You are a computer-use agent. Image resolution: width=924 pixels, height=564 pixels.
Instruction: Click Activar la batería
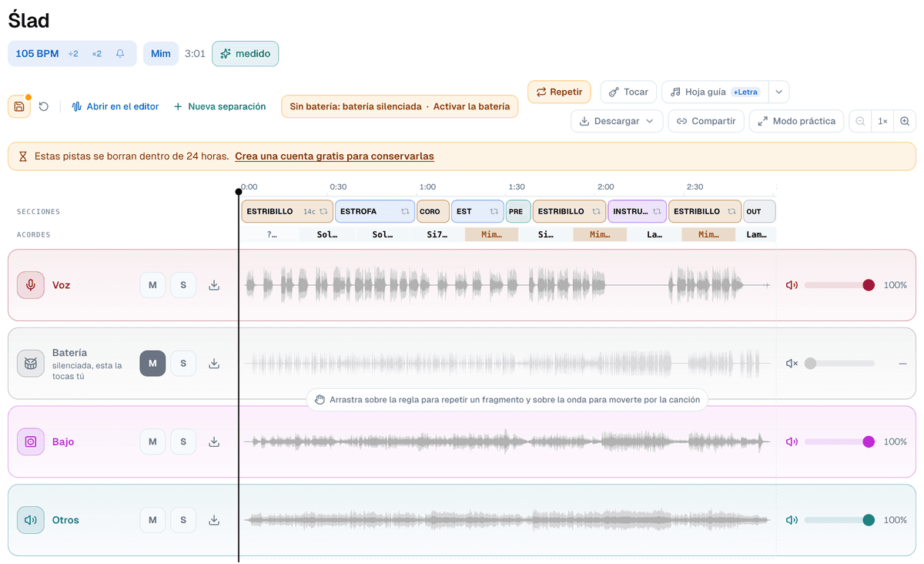point(471,106)
